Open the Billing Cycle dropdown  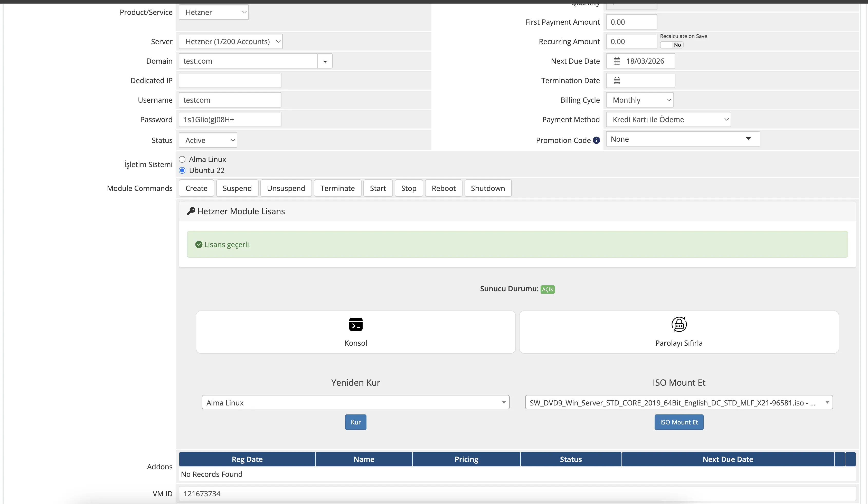(x=640, y=100)
